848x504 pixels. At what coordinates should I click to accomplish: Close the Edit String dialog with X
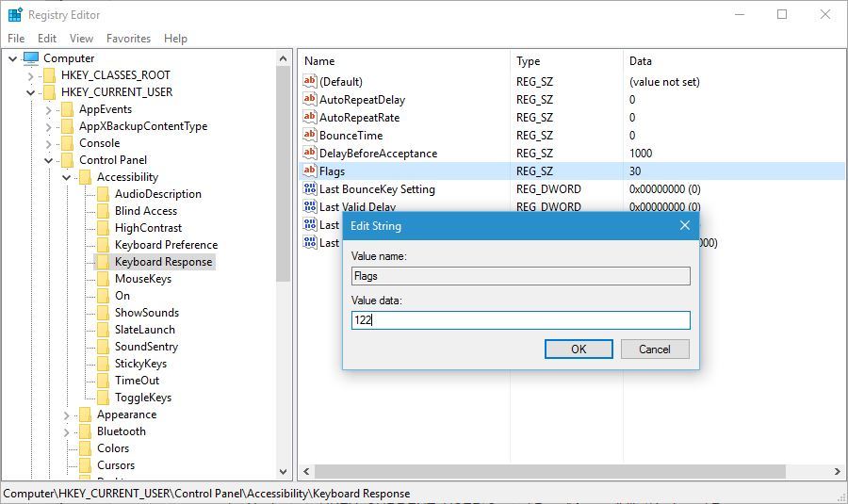(685, 225)
